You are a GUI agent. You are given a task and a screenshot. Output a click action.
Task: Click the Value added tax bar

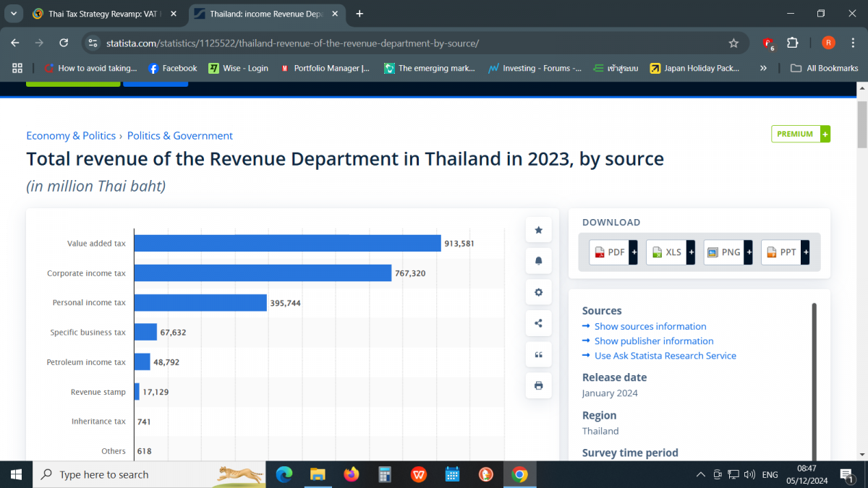pos(287,244)
